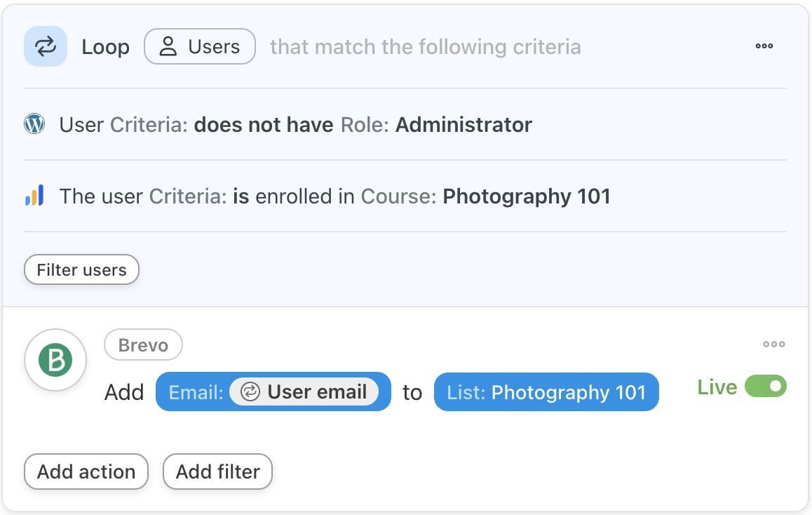Click the person icon in Users pill
This screenshot has width=812, height=515.
pos(168,47)
